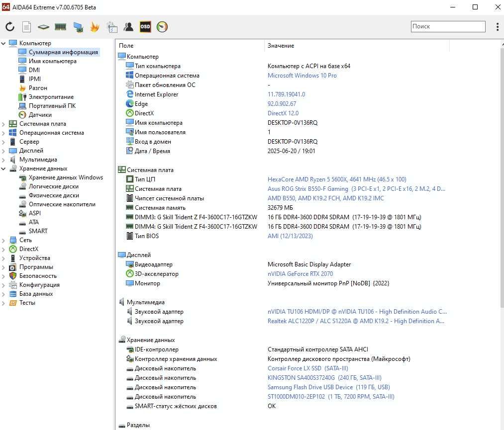This screenshot has width=504, height=430.
Task: Expand the Дисплей tree node
Action: [x=3, y=151]
